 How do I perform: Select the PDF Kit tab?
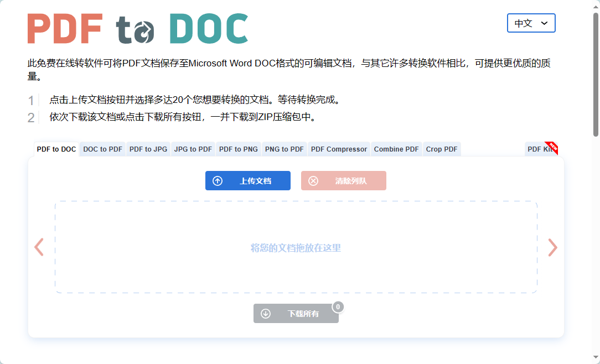538,149
